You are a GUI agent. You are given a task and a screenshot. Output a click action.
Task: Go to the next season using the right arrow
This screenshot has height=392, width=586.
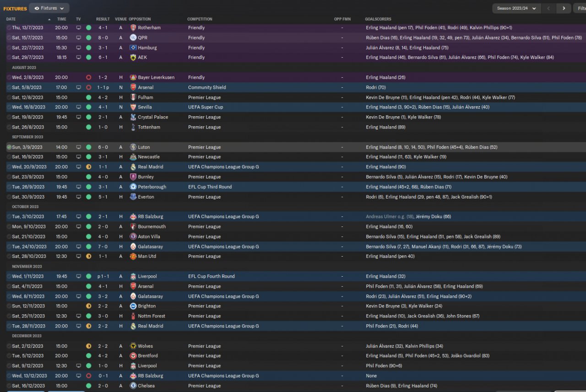[x=564, y=8]
